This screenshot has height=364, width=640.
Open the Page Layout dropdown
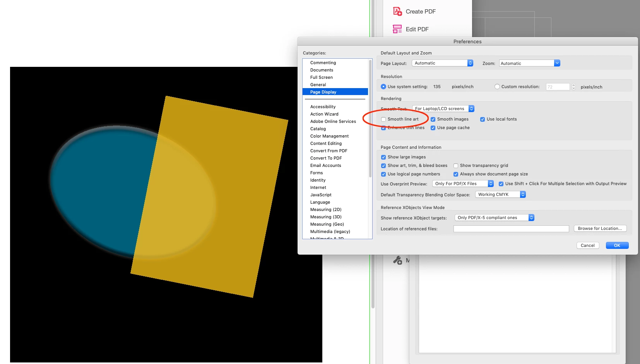point(442,63)
